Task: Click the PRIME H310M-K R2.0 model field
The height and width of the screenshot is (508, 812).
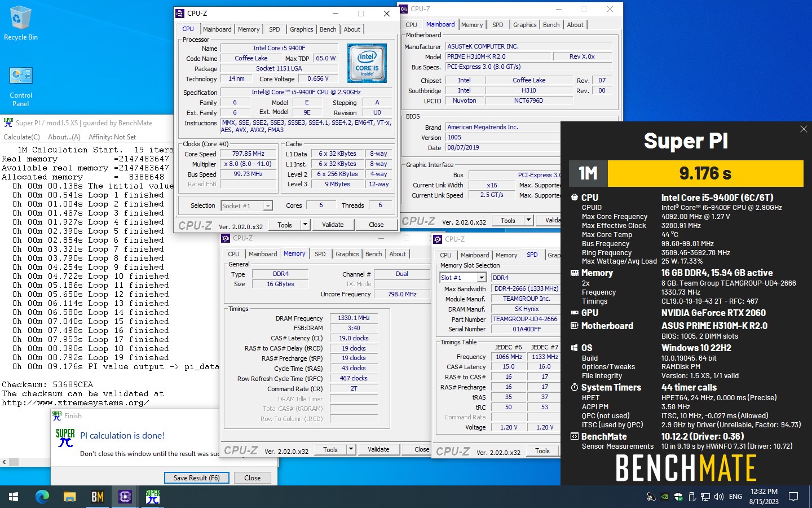Action: click(498, 56)
